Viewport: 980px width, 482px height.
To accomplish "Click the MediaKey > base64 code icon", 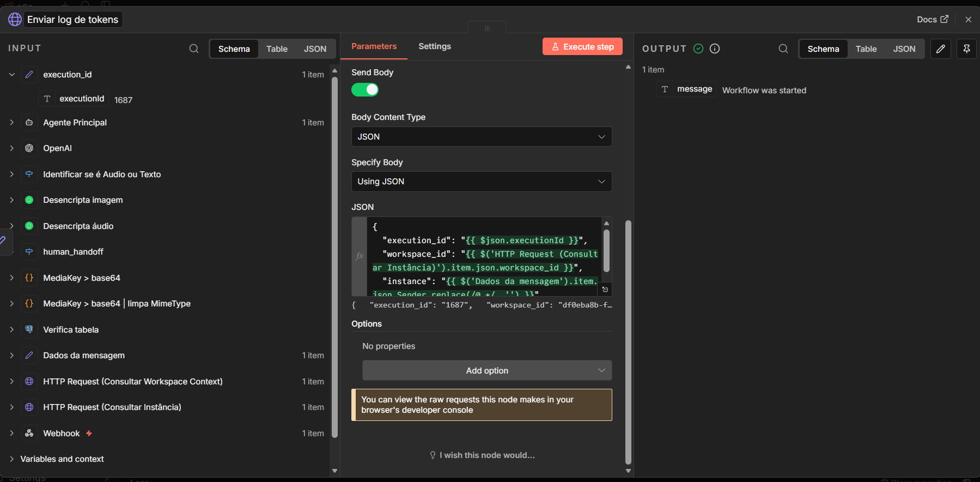I will coord(29,278).
